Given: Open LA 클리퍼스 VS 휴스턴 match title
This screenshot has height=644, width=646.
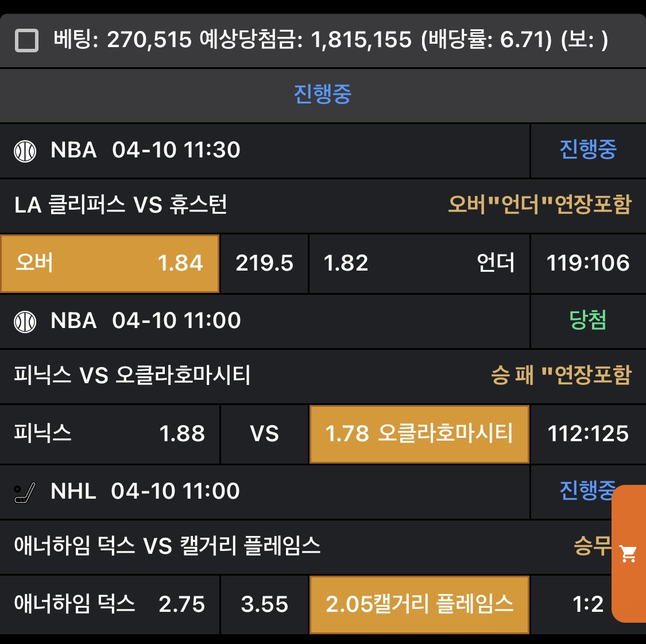Looking at the screenshot, I should (121, 205).
